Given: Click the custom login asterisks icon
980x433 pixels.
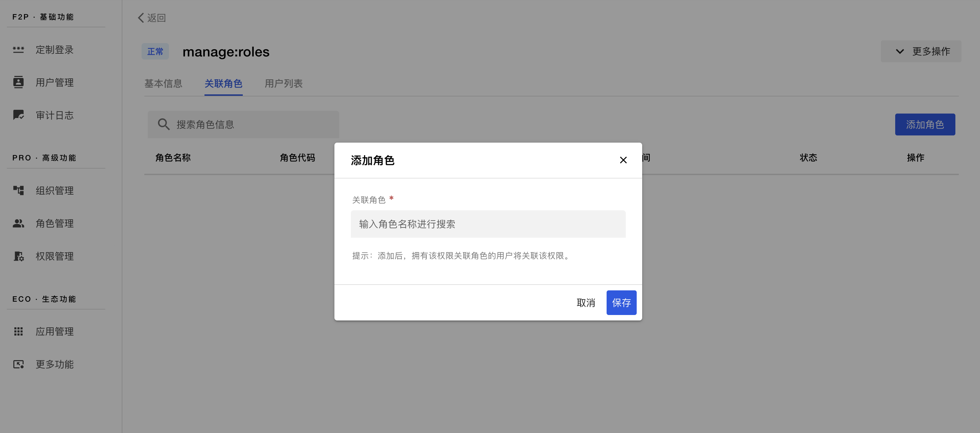Looking at the screenshot, I should [x=18, y=50].
